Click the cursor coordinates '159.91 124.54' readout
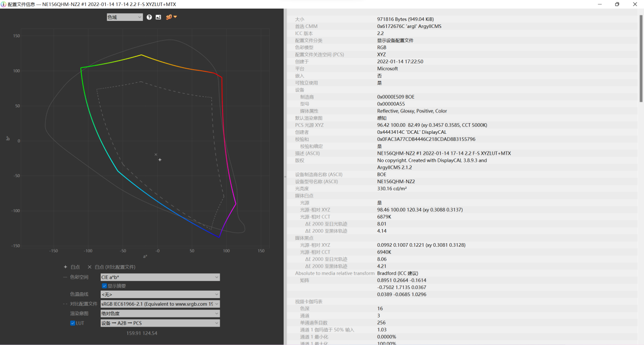Image resolution: width=644 pixels, height=345 pixels. click(142, 333)
